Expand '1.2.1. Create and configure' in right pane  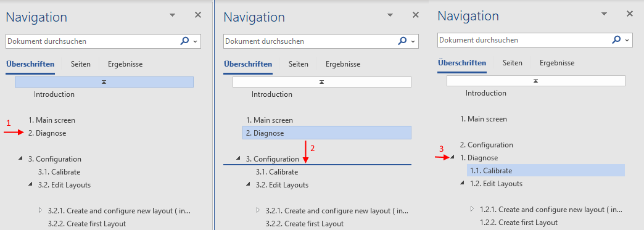(472, 208)
